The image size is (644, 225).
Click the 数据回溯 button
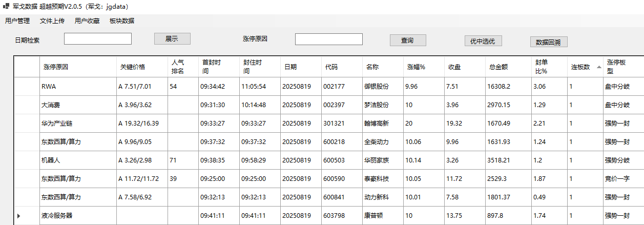[x=549, y=42]
